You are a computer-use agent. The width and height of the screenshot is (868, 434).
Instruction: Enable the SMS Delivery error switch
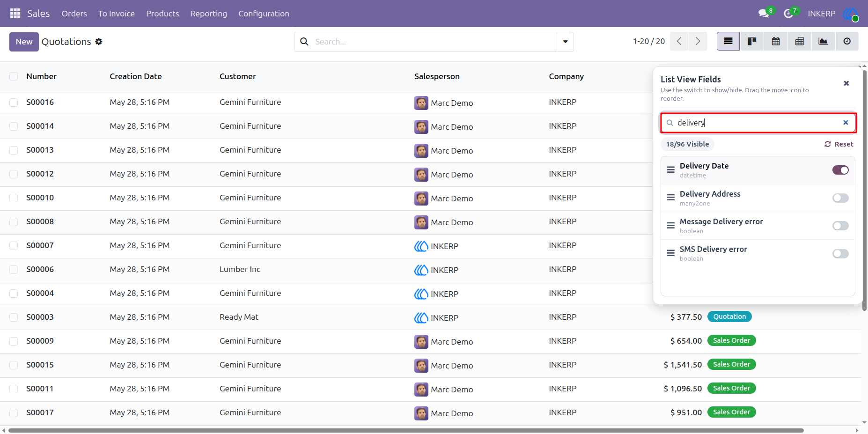840,254
